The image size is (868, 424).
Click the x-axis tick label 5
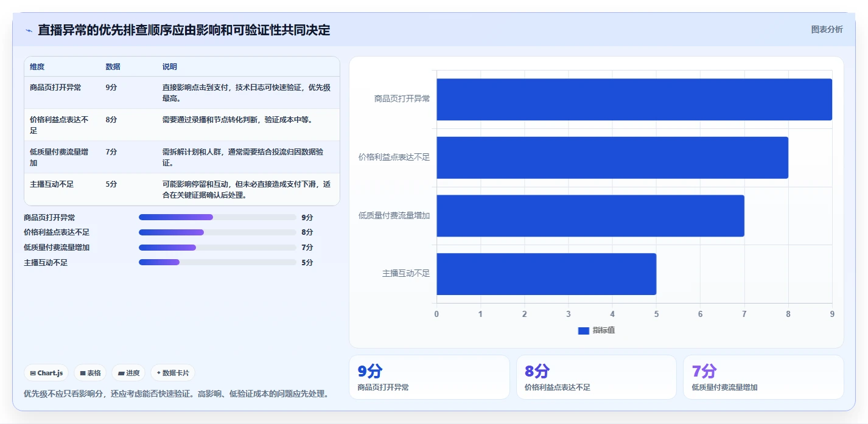[656, 314]
